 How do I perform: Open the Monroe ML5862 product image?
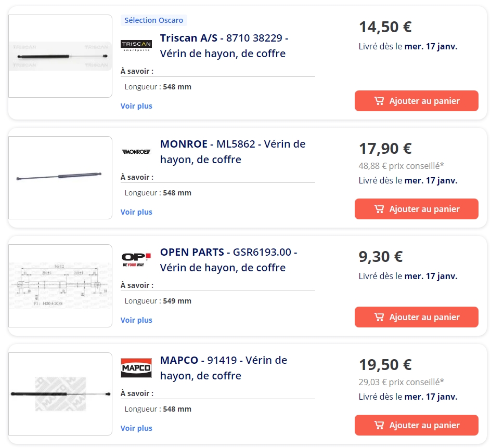[60, 178]
